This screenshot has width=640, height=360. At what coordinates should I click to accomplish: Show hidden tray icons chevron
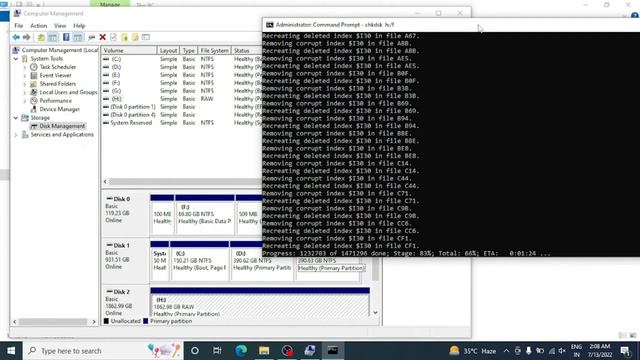click(506, 351)
